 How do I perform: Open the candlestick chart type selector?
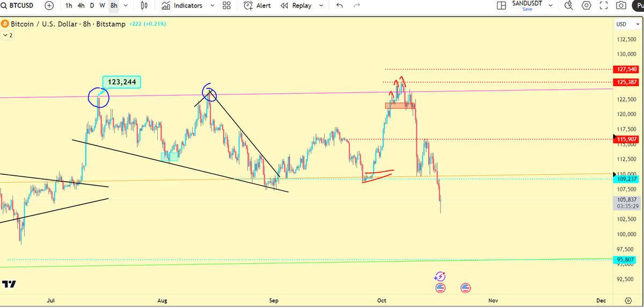click(144, 5)
